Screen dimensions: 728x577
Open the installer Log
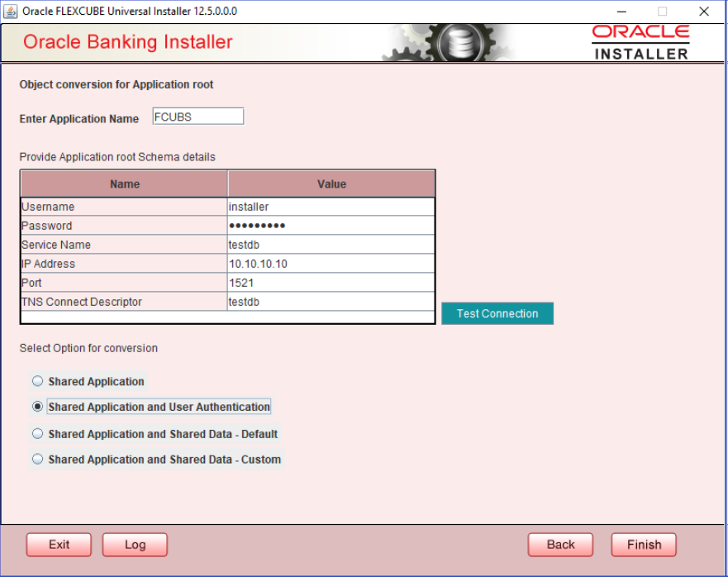coord(134,544)
